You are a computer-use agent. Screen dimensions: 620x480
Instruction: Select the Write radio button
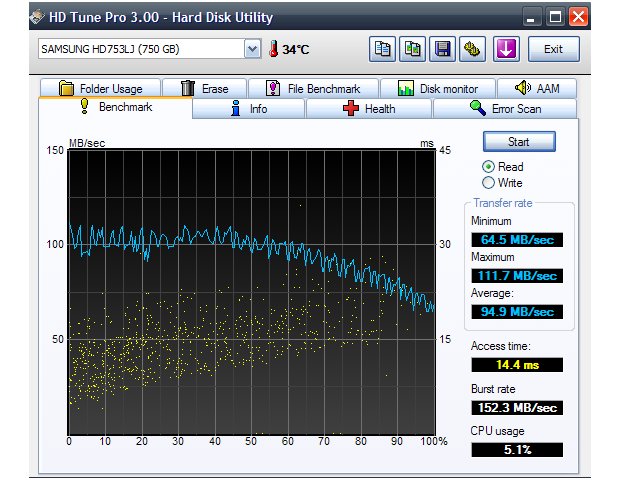(x=488, y=183)
